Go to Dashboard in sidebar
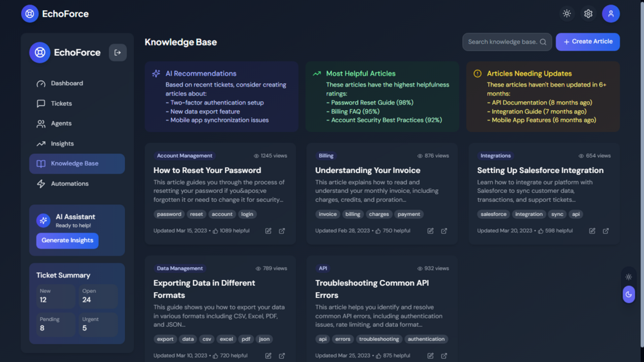This screenshot has height=362, width=644. pyautogui.click(x=67, y=83)
